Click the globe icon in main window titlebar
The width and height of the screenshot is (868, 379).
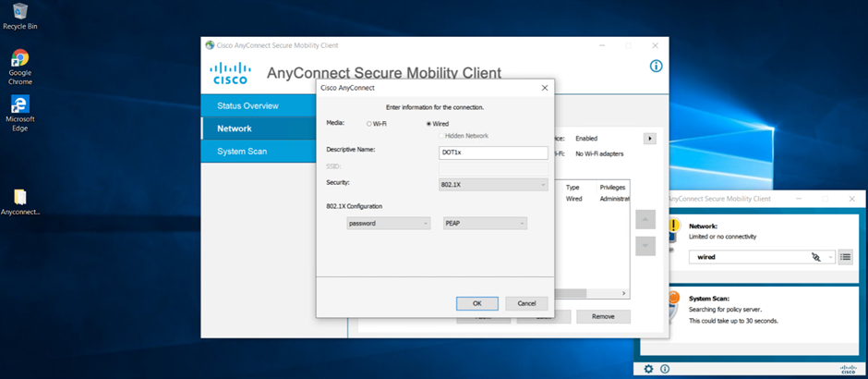click(210, 45)
